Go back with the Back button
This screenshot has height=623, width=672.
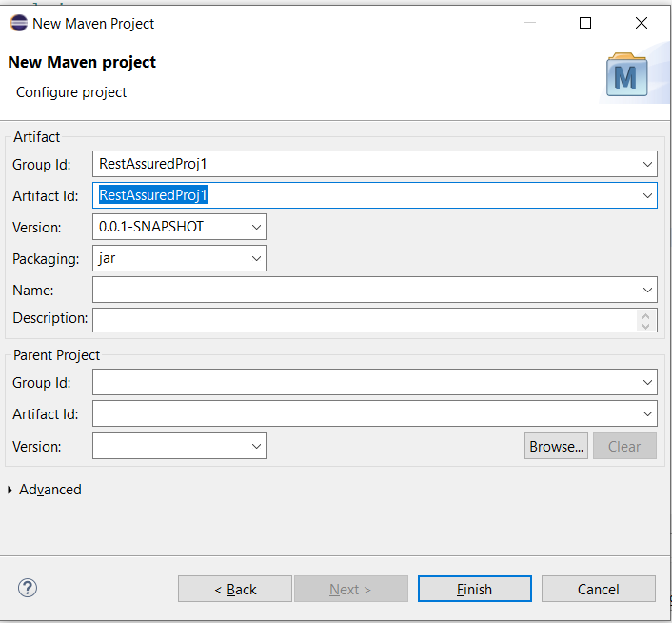pos(235,589)
